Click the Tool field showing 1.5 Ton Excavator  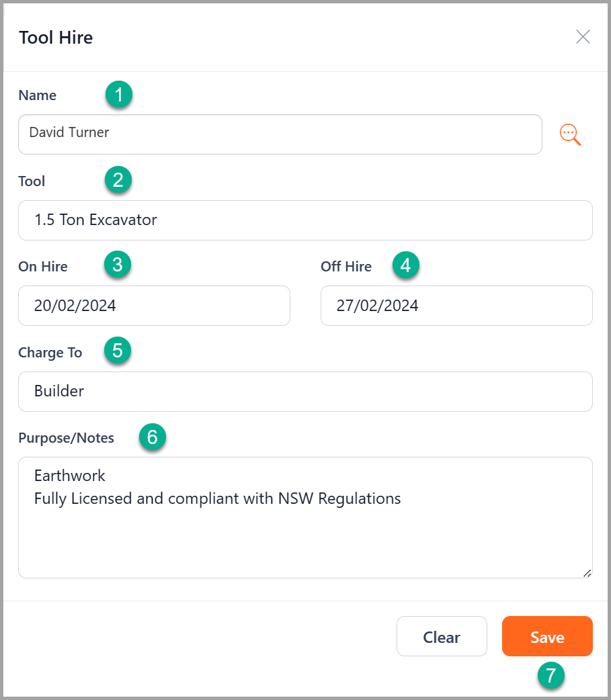pos(305,220)
